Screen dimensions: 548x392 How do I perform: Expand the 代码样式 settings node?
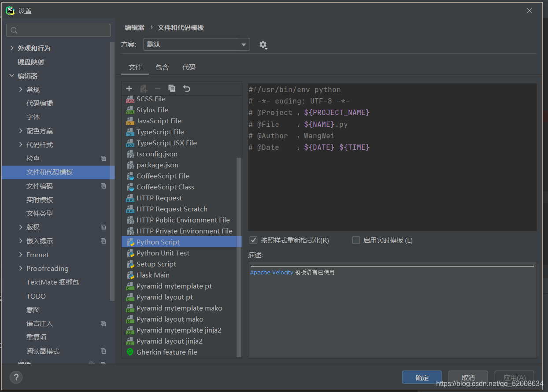point(21,144)
